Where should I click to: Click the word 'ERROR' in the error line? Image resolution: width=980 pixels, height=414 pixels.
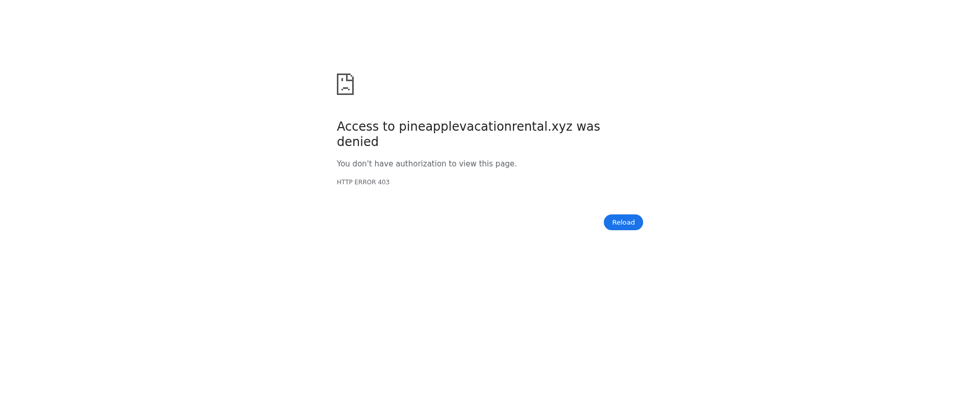[365, 182]
